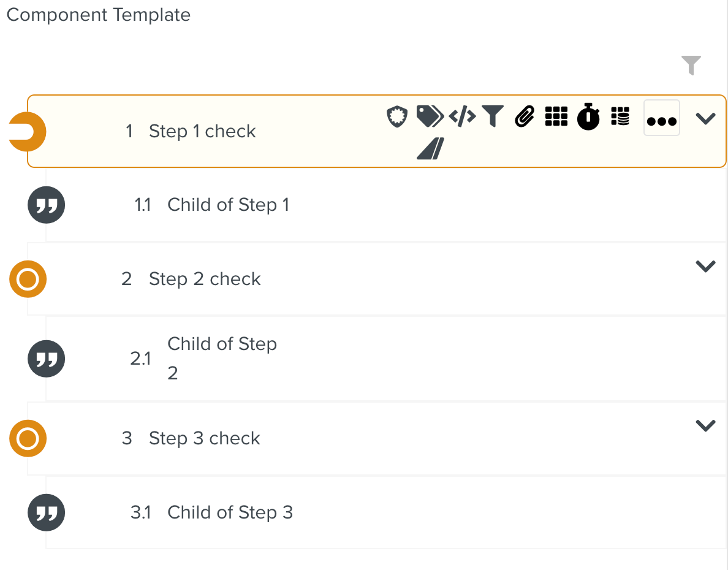This screenshot has height=570, width=728.
Task: Add an attachment via the paperclip icon
Action: point(524,116)
